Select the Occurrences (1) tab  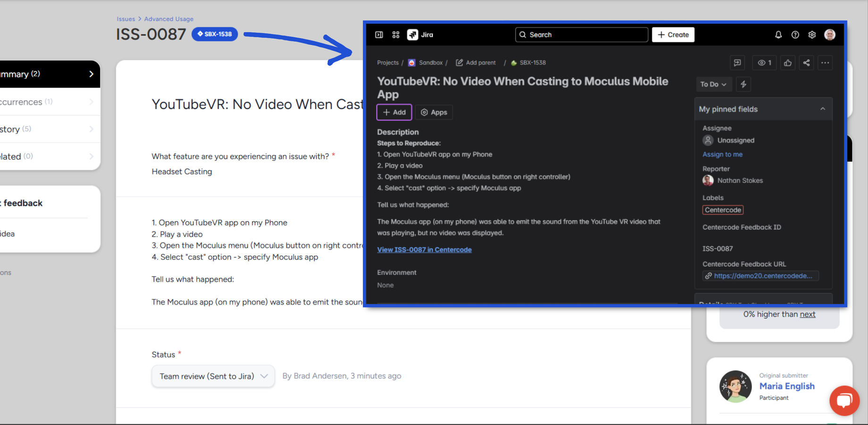[x=50, y=102]
